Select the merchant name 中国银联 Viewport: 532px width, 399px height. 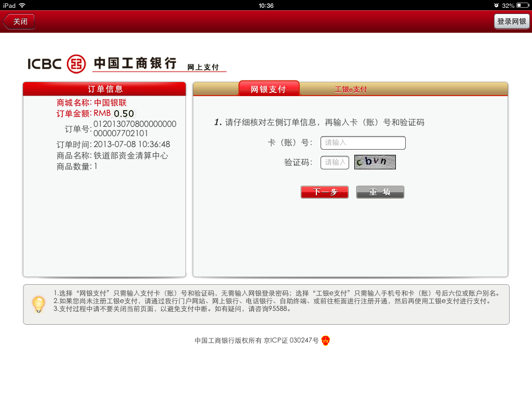coord(110,102)
